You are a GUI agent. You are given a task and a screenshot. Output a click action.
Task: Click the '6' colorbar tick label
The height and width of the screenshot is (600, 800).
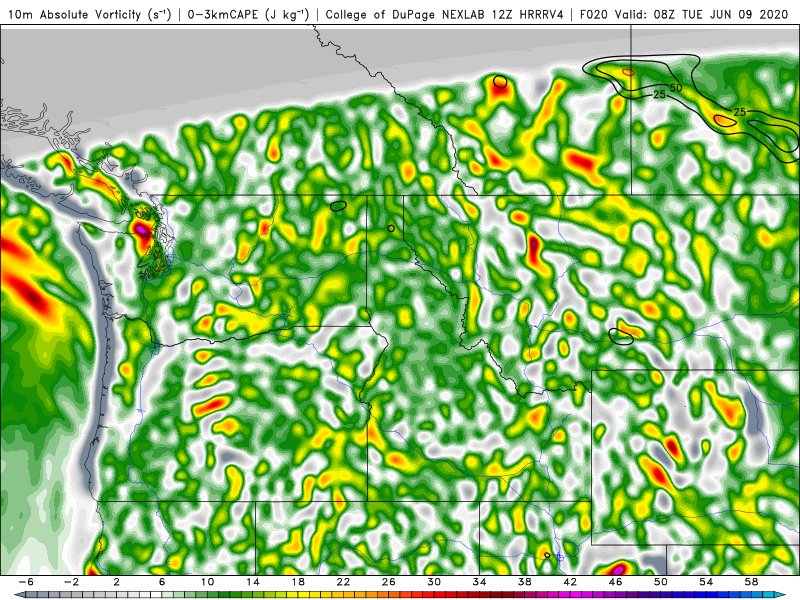[162, 582]
